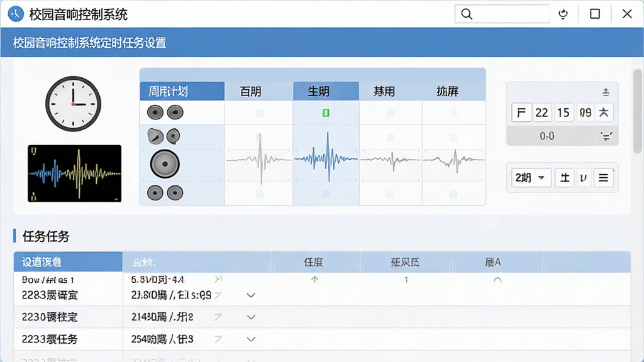Click the left speaker icon in the bottom speaker row

click(155, 192)
